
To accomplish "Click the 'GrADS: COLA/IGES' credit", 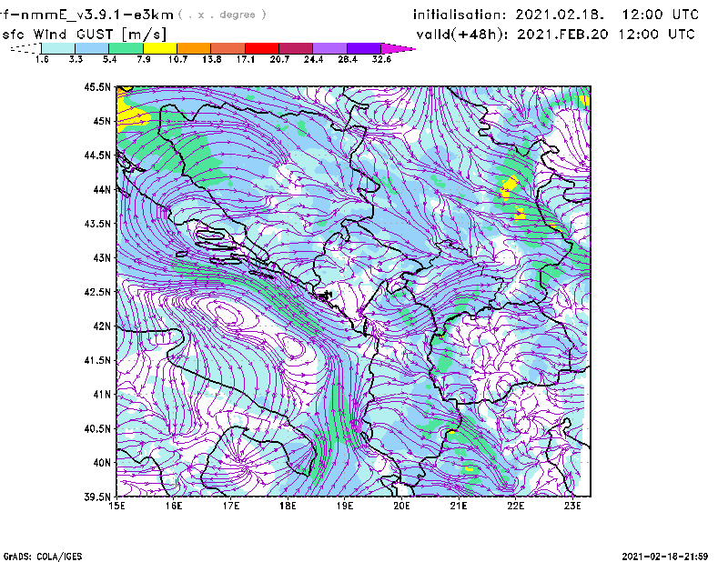I will pyautogui.click(x=43, y=557).
